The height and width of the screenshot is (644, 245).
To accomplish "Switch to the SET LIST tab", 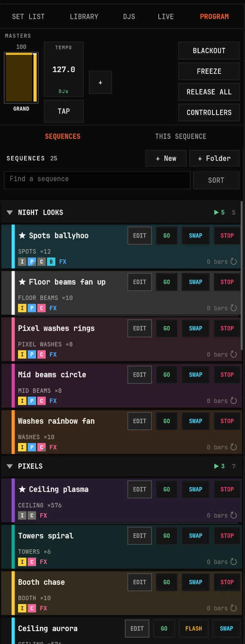I will (x=28, y=17).
